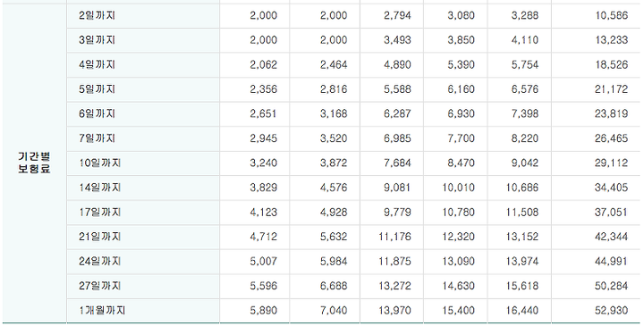Select the 3일까지 period row label
The width and height of the screenshot is (644, 326).
(97, 40)
